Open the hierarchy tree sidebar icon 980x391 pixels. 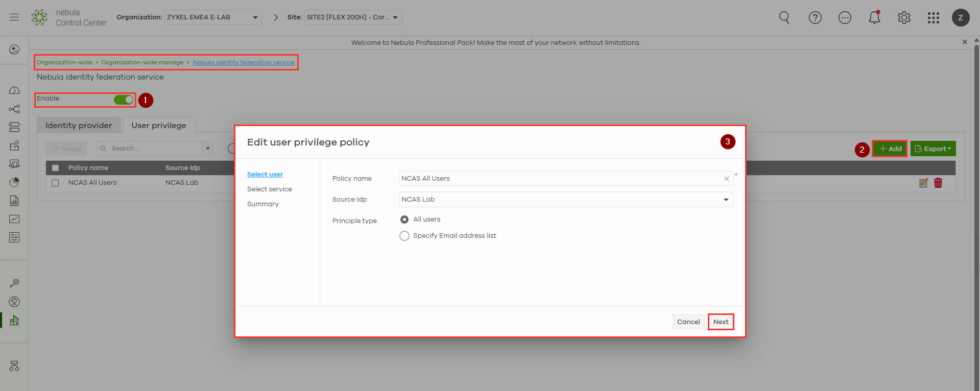click(14, 366)
